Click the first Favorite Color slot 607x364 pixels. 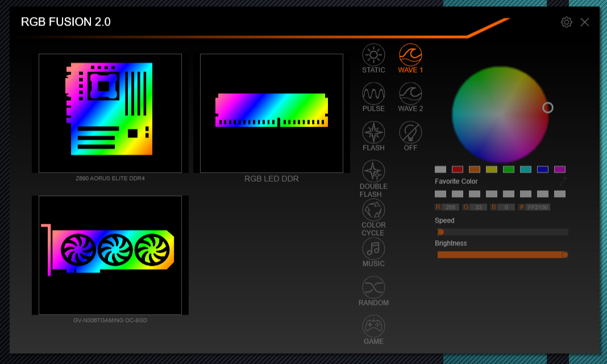coord(440,194)
